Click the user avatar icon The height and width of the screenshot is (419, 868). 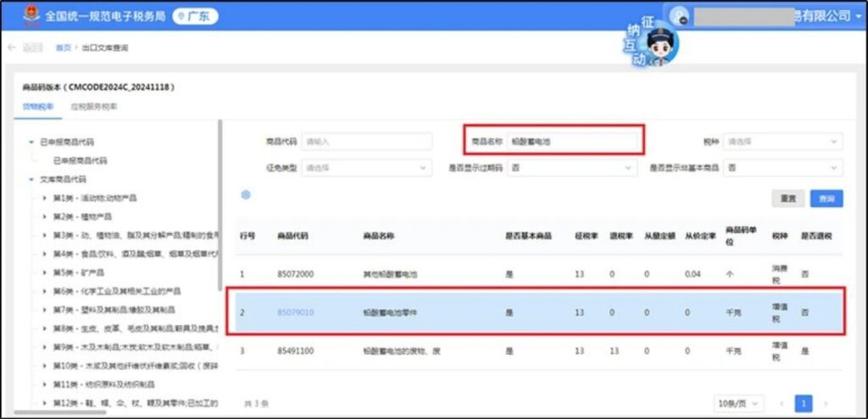(680, 16)
